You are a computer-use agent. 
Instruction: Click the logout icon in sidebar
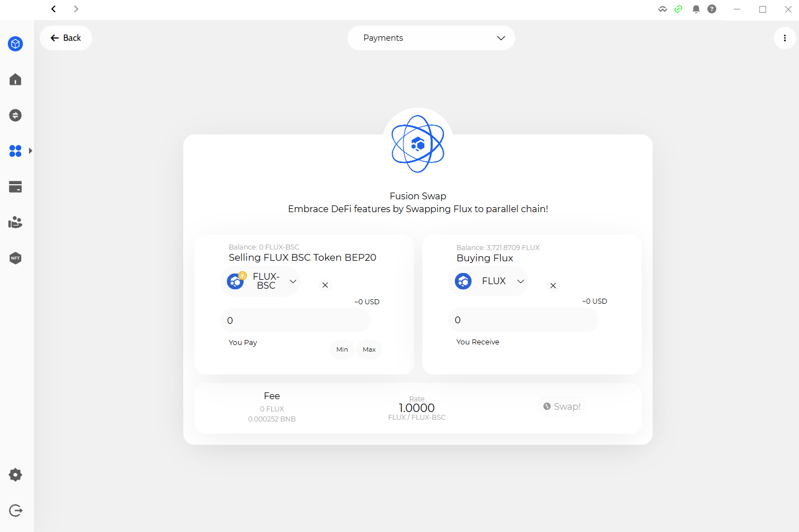(x=16, y=511)
